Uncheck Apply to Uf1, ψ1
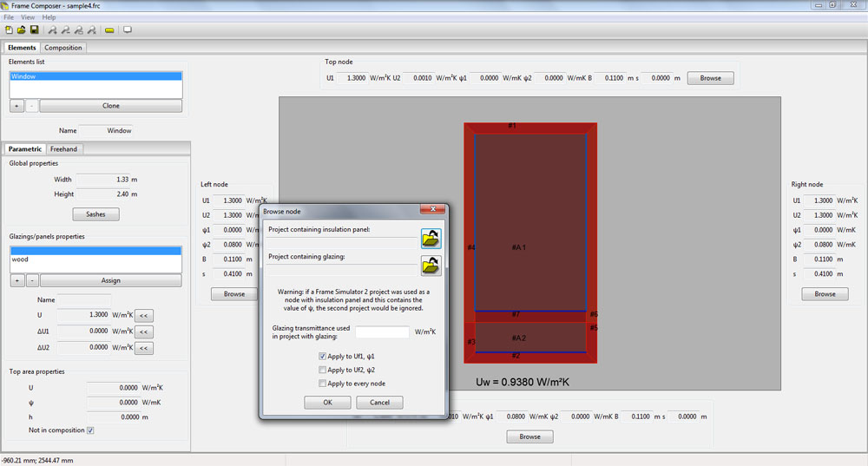The width and height of the screenshot is (868, 466). (x=322, y=357)
